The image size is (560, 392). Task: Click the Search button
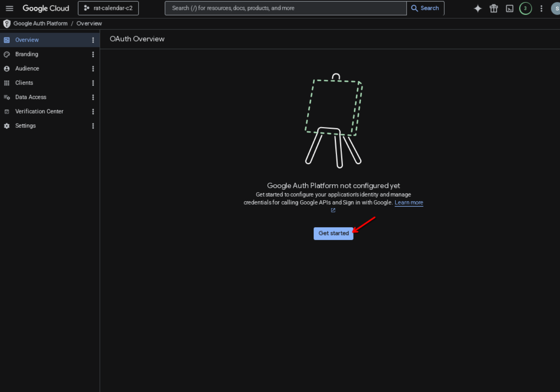click(425, 8)
